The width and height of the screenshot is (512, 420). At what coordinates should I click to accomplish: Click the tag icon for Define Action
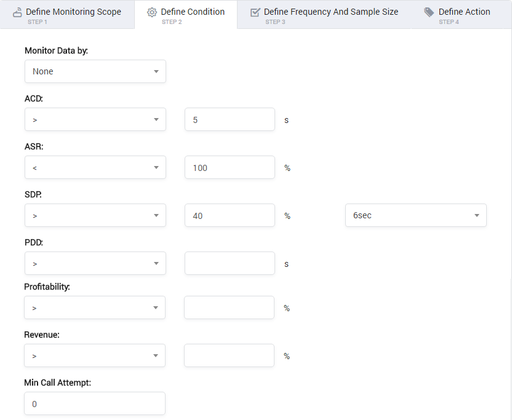tap(429, 12)
